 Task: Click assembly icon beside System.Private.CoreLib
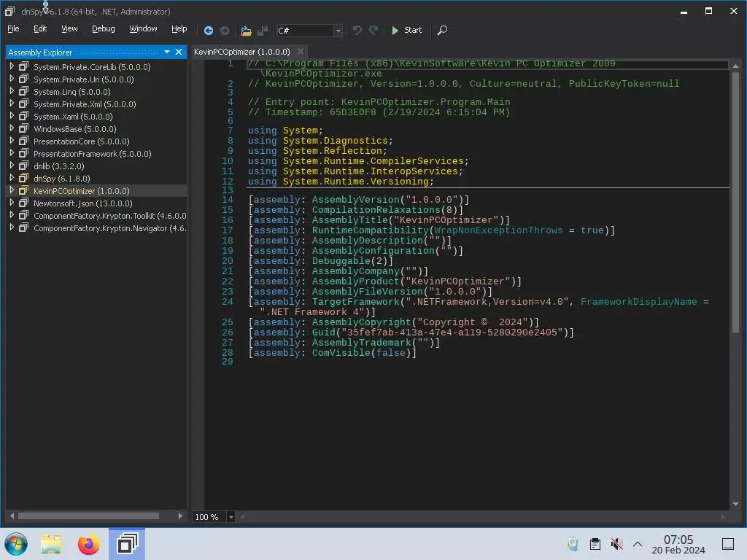tap(23, 66)
